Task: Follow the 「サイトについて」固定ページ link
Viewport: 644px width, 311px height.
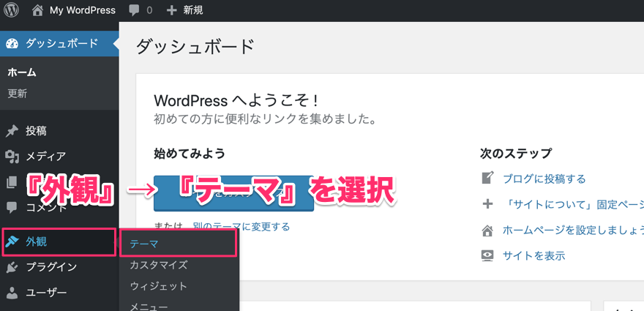Action: pos(573,204)
